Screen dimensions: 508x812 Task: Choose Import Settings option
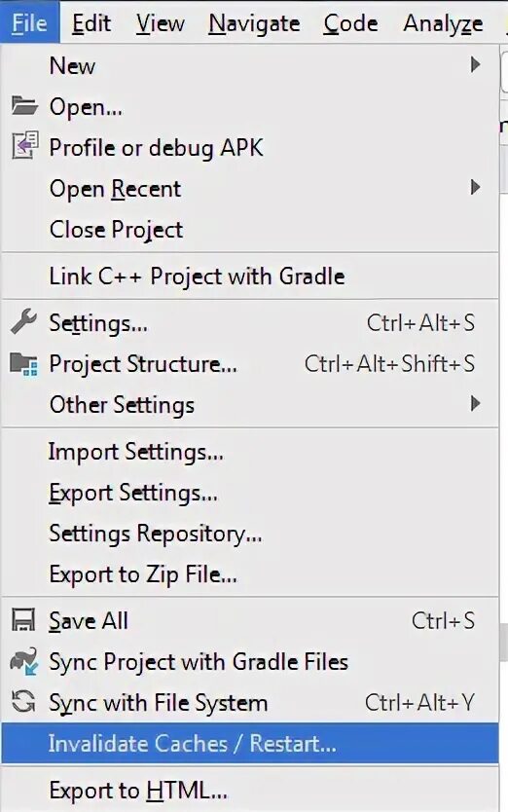tap(249, 452)
